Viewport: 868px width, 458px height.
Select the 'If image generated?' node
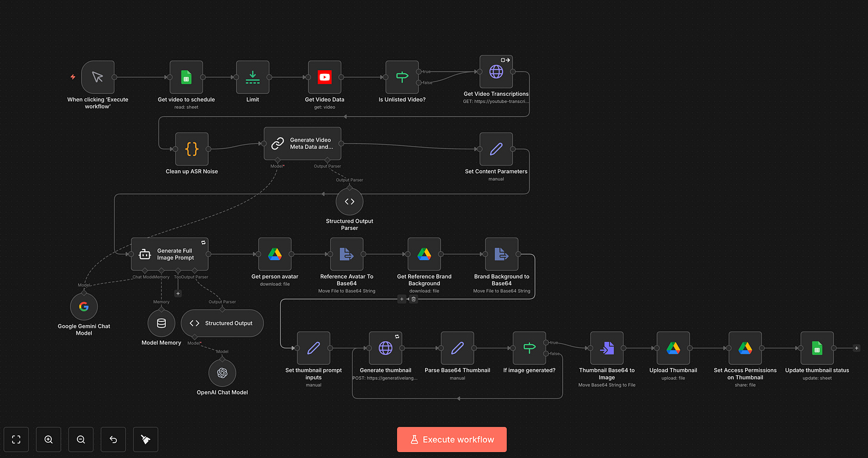point(529,348)
